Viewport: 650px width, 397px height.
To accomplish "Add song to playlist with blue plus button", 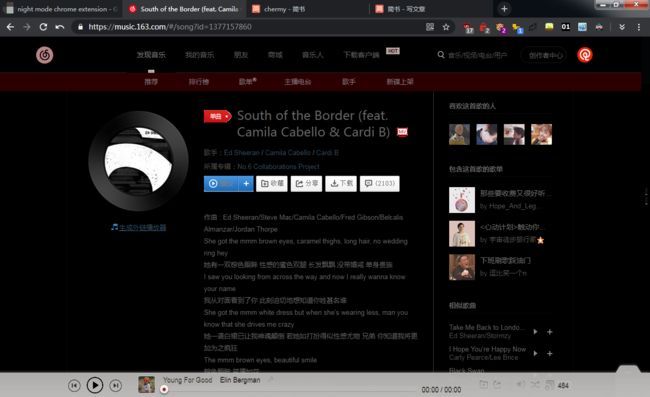I will pos(246,184).
